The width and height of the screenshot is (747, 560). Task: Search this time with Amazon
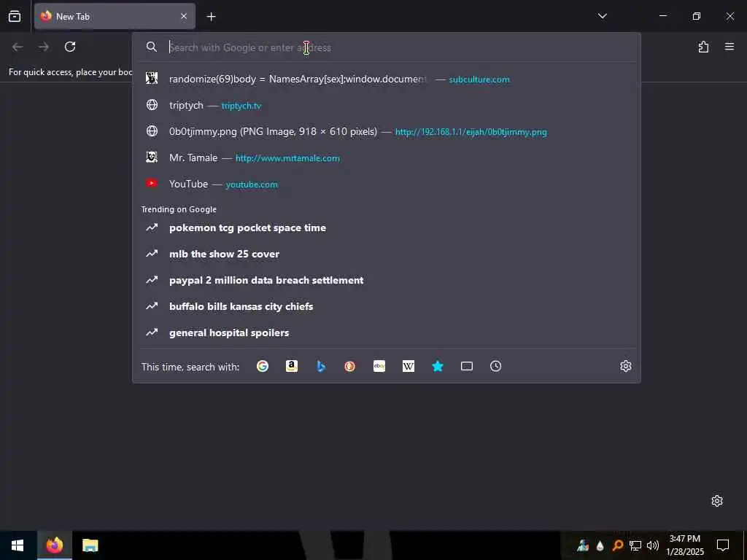tap(292, 366)
